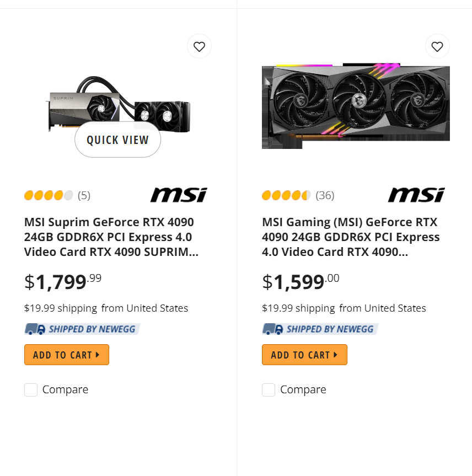This screenshot has height=476, width=472.
Task: Check Compare box for MSI Gaming RTX 4090
Action: click(269, 390)
